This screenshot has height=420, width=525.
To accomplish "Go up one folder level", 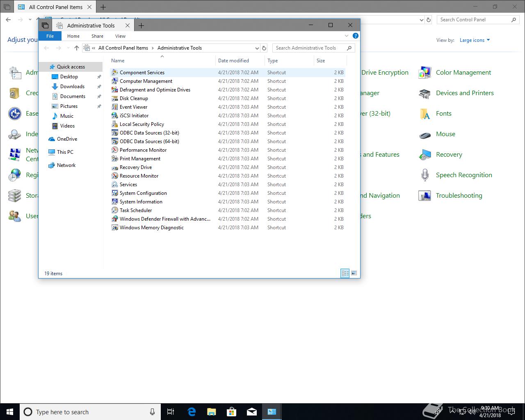I will [76, 48].
